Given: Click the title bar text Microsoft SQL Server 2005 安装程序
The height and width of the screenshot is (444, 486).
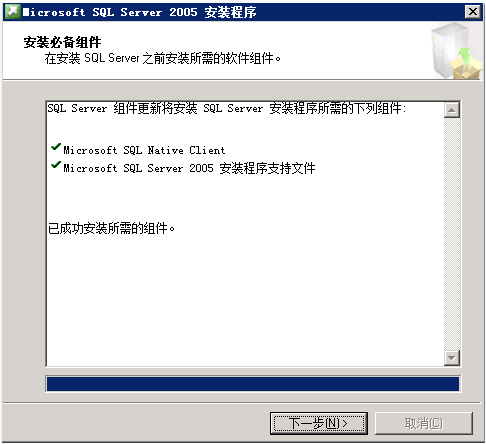Looking at the screenshot, I should coord(139,12).
